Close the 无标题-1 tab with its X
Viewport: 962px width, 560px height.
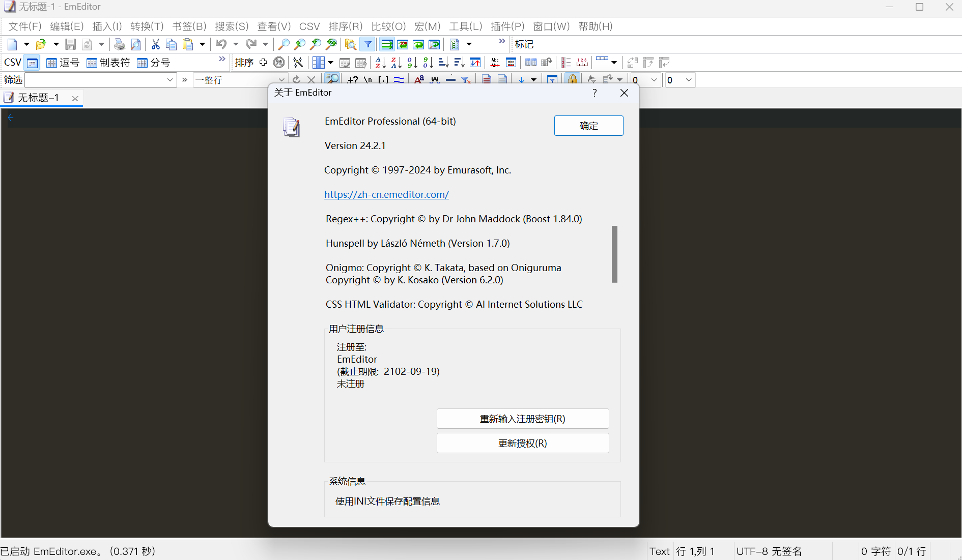(x=75, y=99)
